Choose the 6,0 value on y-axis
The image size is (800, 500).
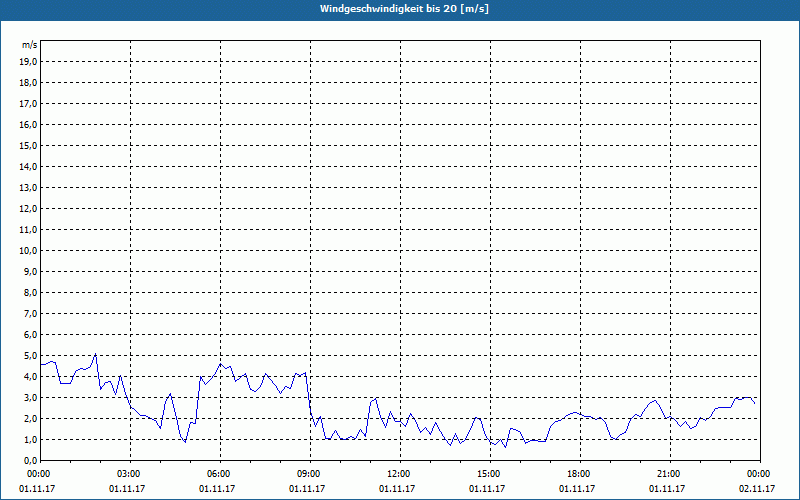[x=30, y=334]
